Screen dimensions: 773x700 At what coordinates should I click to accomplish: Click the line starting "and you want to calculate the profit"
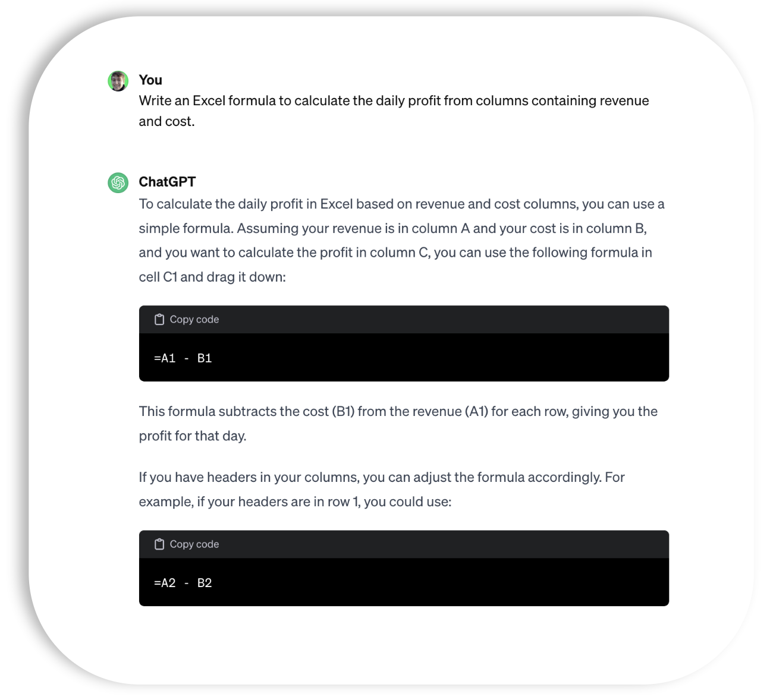pos(395,253)
